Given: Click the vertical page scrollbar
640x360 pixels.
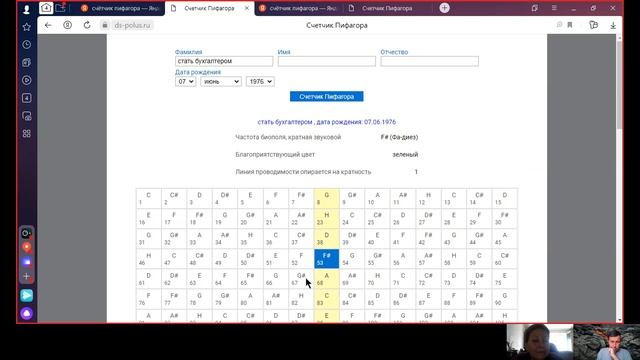Looking at the screenshot, I should [620, 84].
